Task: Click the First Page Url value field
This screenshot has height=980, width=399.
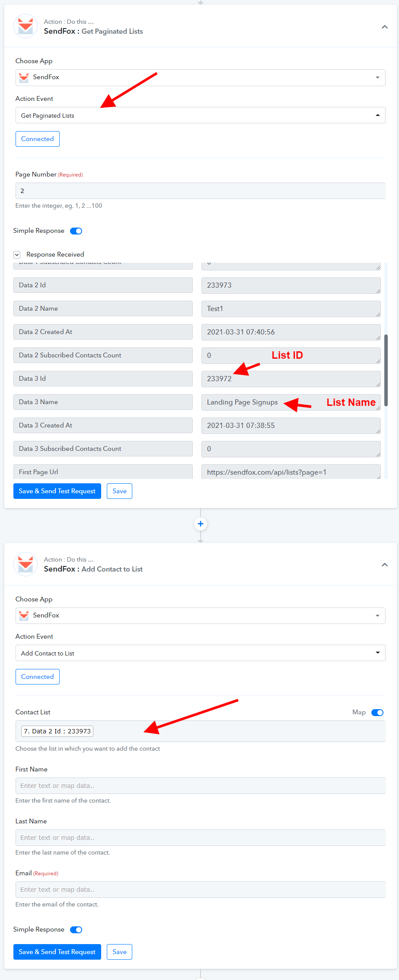Action: pyautogui.click(x=291, y=472)
